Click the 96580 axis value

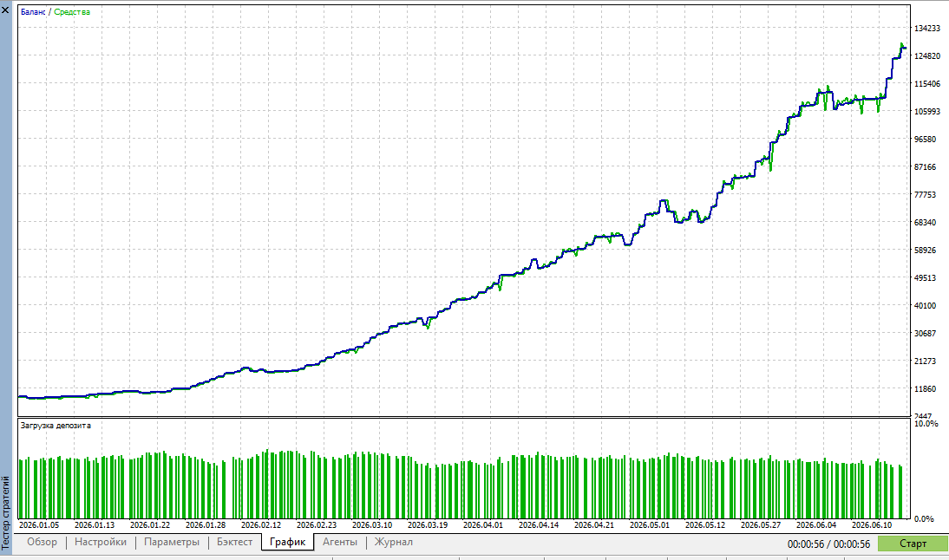pos(925,140)
